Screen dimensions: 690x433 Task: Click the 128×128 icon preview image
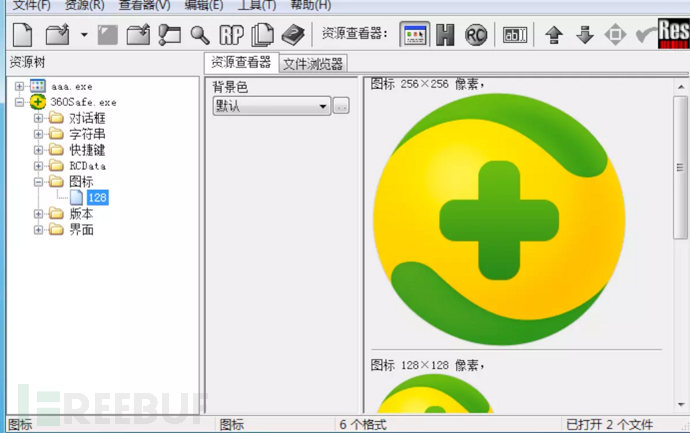coord(435,394)
